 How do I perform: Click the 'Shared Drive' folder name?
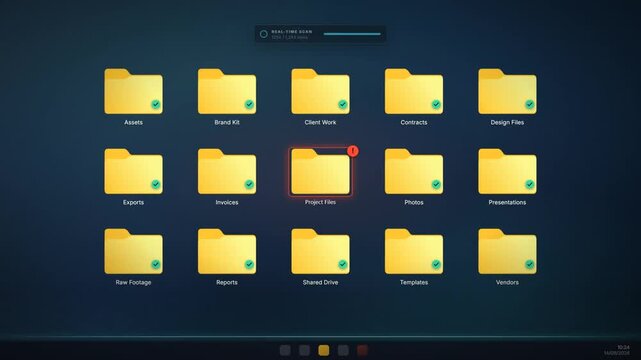(320, 282)
